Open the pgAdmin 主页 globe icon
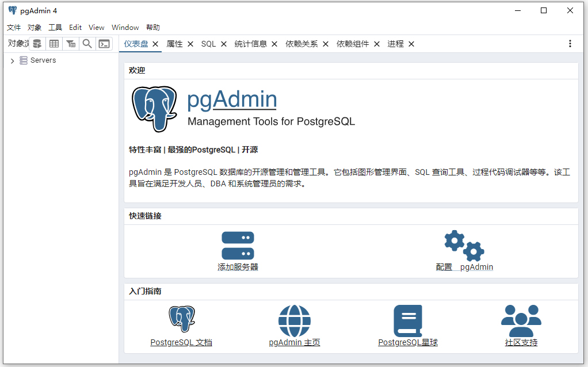Screen dimensions: 588x367 294,320
